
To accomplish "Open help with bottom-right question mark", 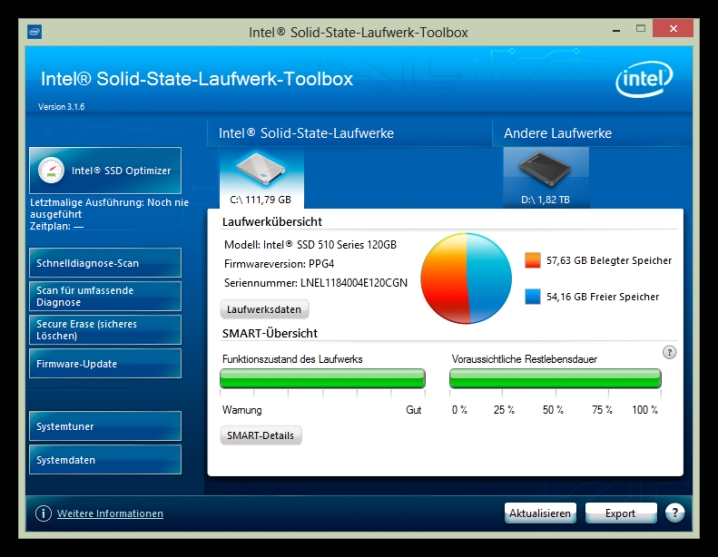I will [x=675, y=513].
